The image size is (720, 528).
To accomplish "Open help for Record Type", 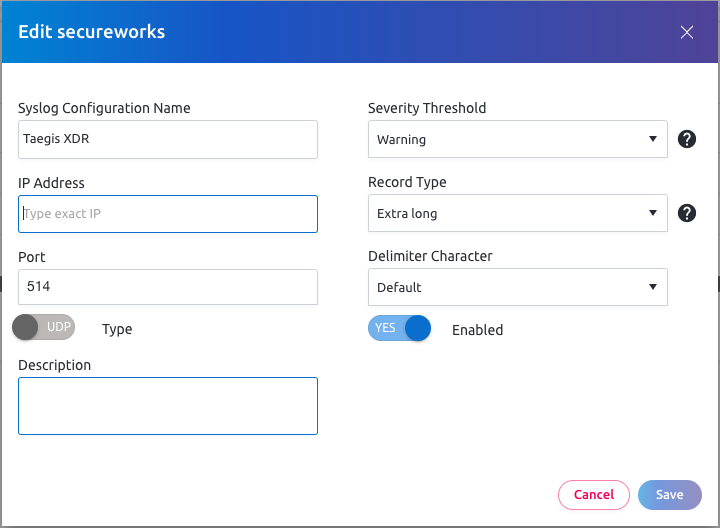I will 686,213.
